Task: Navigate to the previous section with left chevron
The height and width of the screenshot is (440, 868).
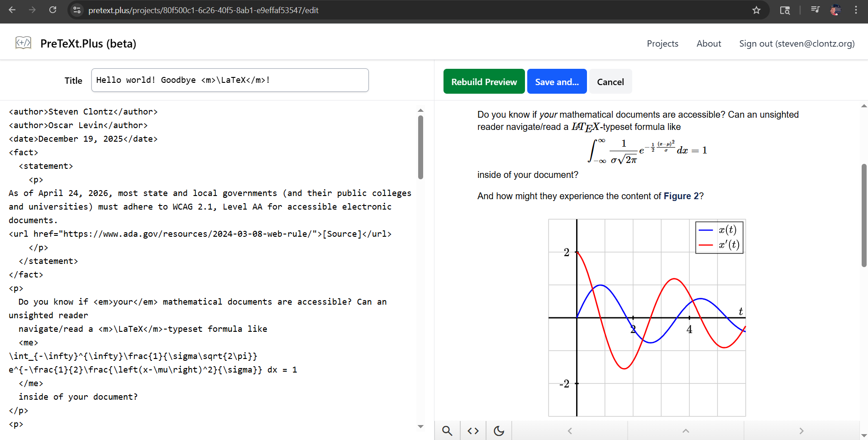Action: (x=570, y=430)
